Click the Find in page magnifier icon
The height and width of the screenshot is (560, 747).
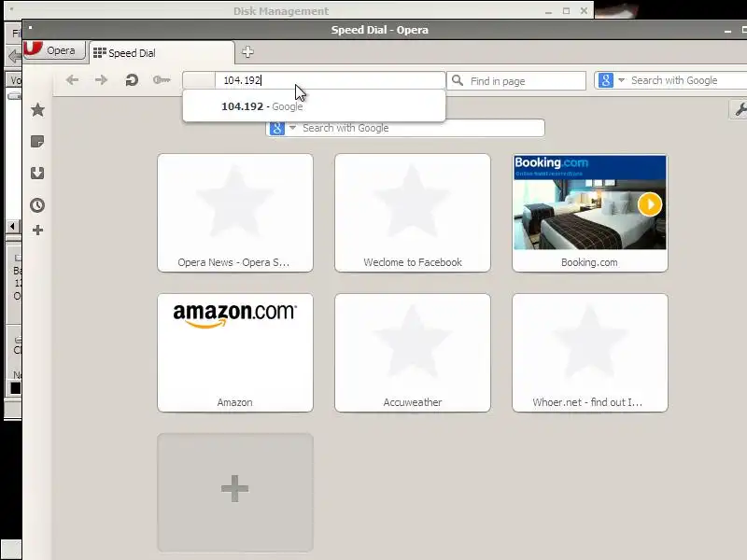[458, 80]
